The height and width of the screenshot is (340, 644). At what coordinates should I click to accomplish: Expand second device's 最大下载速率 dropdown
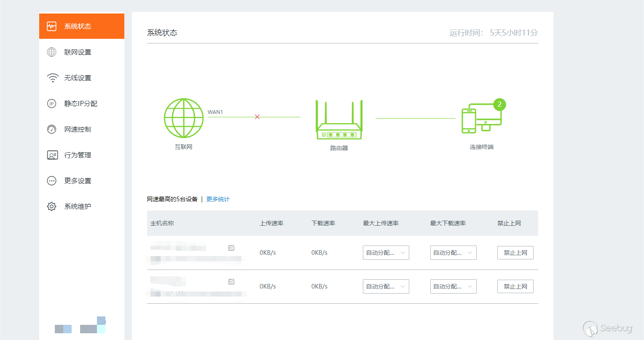click(453, 286)
